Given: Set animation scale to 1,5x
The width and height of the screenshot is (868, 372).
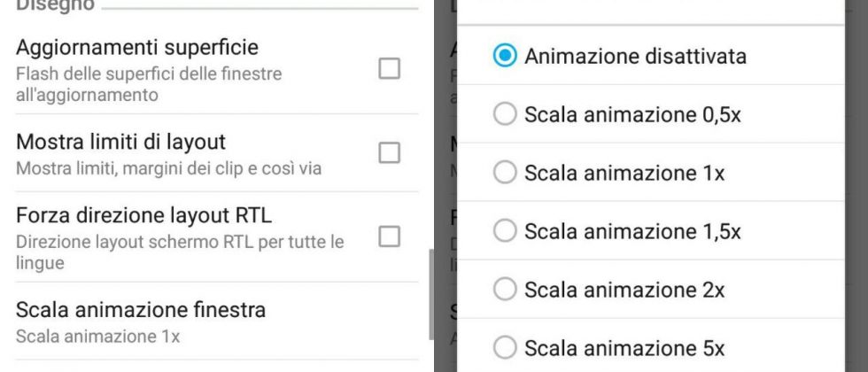Looking at the screenshot, I should click(x=505, y=231).
